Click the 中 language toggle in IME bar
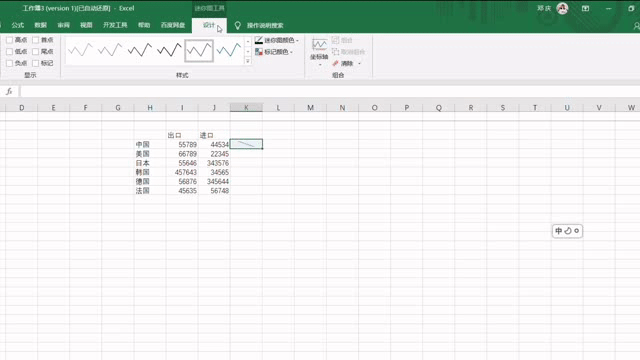 point(558,231)
